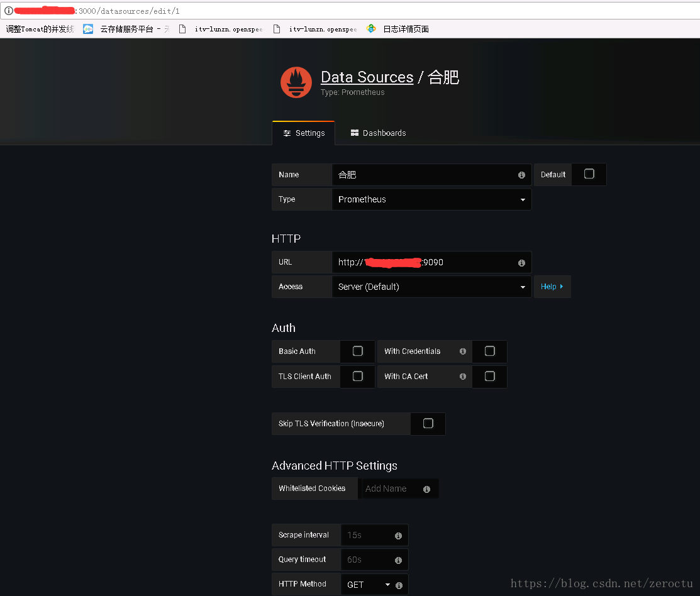Switch to the Dashboards tab

(x=378, y=133)
